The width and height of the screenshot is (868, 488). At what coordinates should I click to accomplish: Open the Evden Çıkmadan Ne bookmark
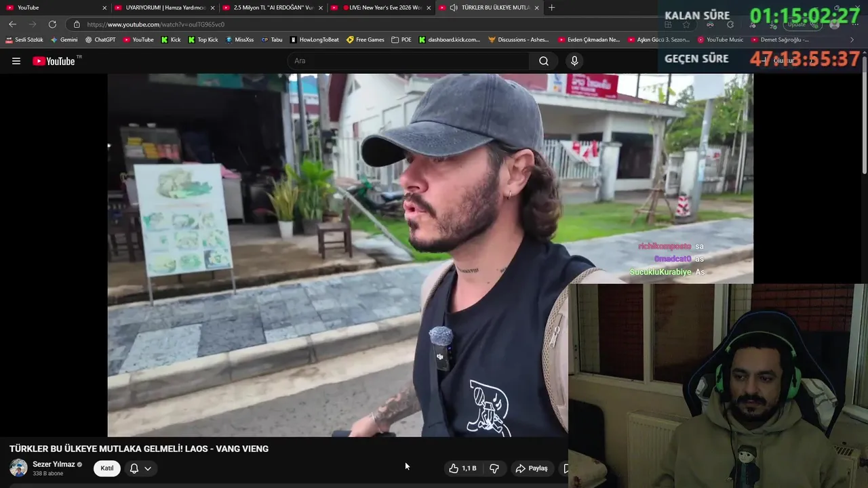tap(589, 40)
